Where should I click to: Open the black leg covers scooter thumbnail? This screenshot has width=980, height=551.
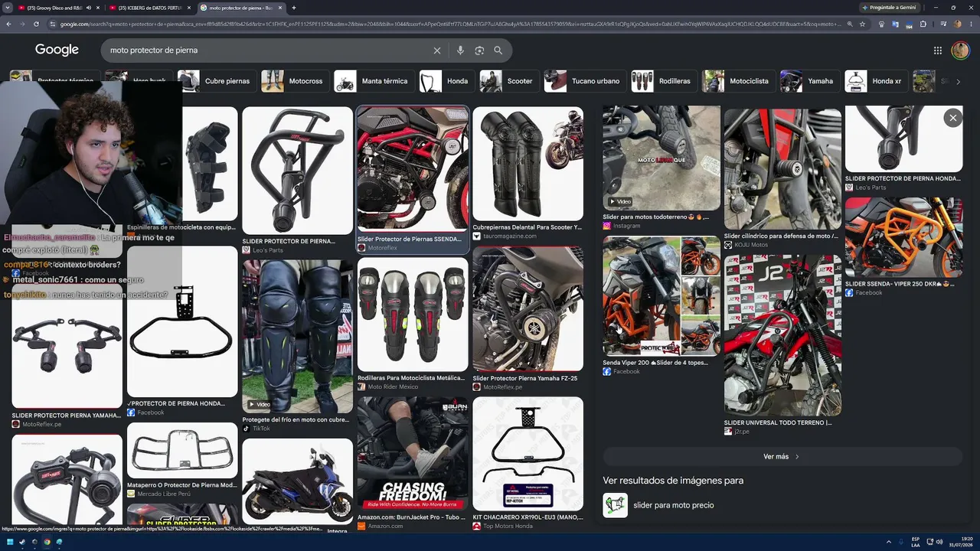[x=528, y=163]
